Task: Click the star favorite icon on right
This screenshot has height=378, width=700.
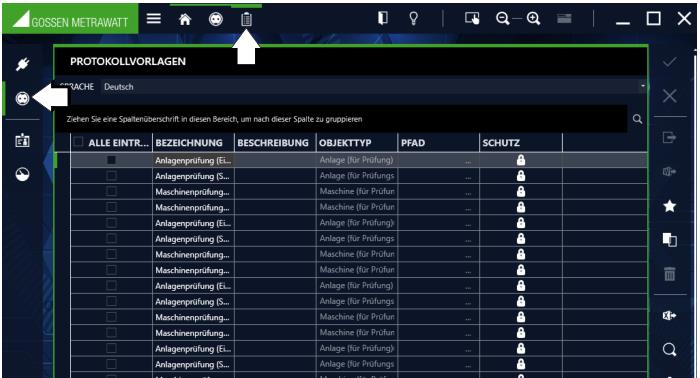Action: (x=669, y=206)
